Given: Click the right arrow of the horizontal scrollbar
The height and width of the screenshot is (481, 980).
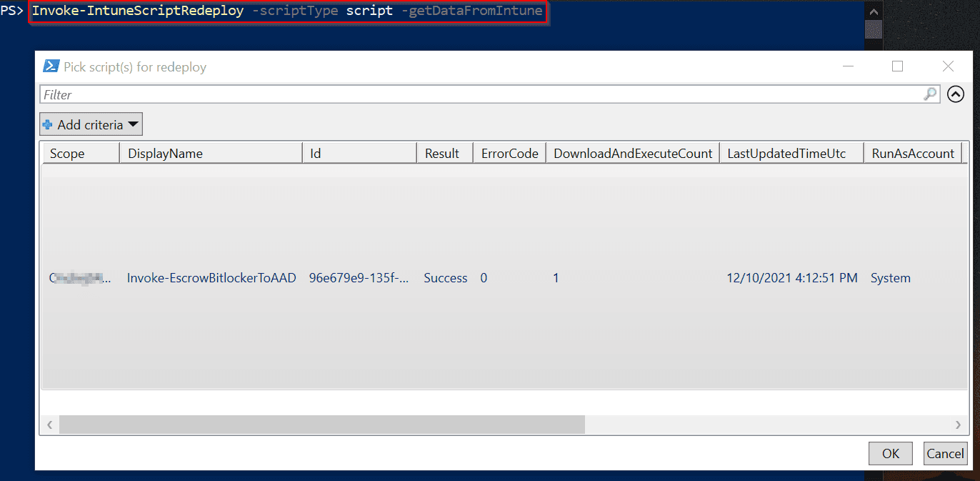Looking at the screenshot, I should 956,424.
